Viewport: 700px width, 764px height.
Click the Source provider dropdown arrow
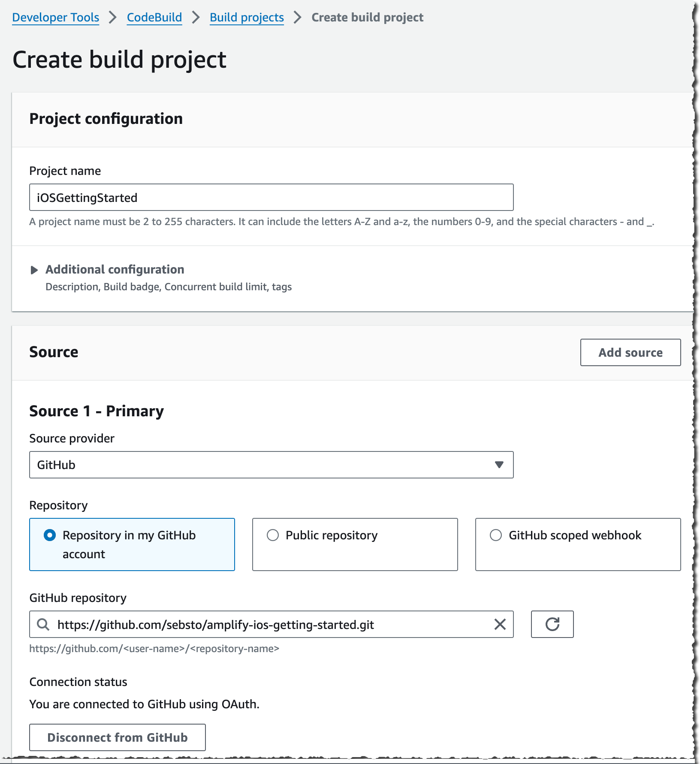tap(499, 465)
